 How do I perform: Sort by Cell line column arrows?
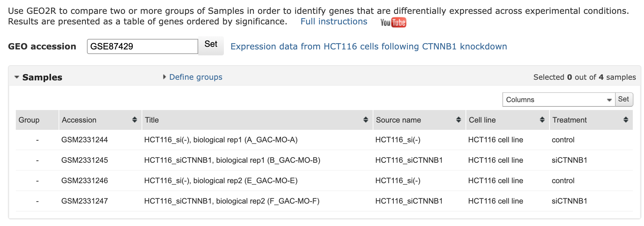(542, 120)
